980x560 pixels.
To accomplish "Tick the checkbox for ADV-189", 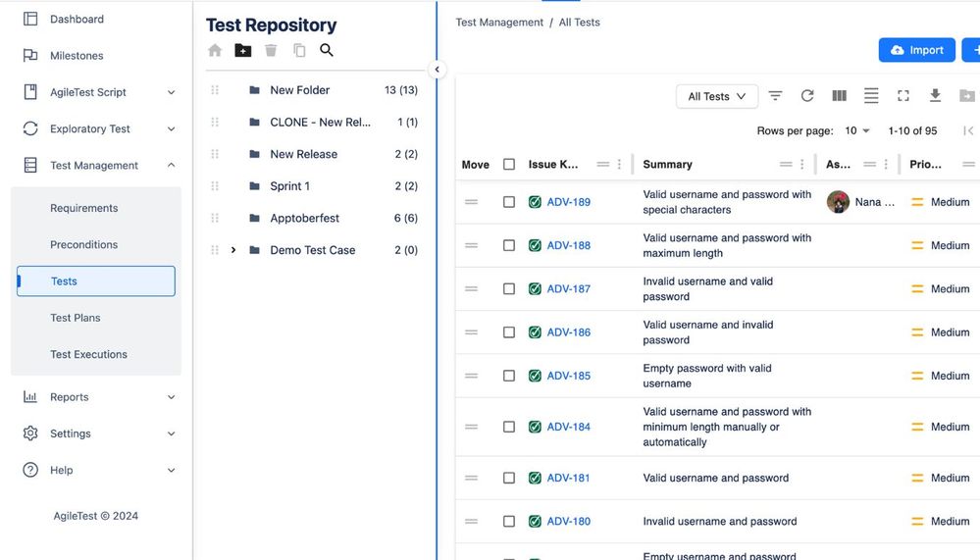I will pos(509,202).
